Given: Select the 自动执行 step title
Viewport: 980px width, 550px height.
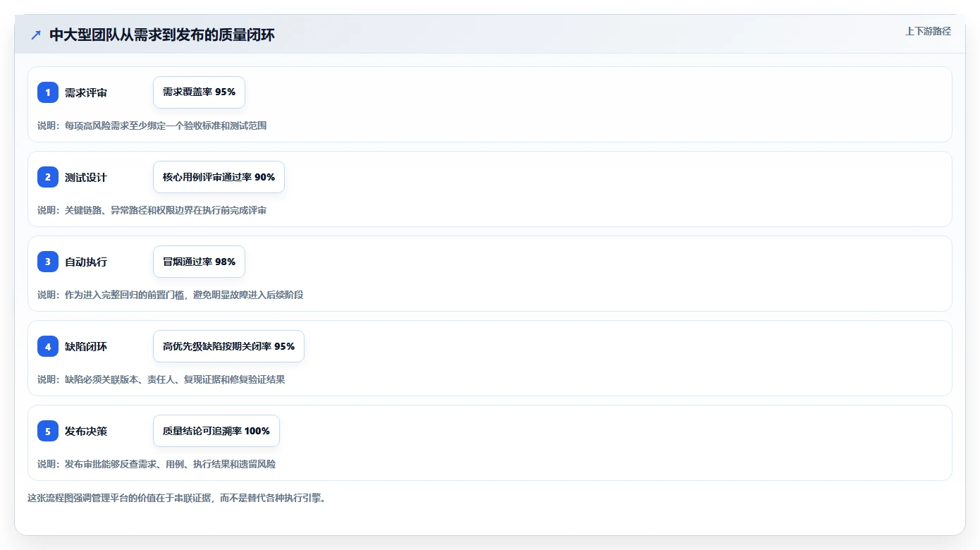Looking at the screenshot, I should (x=86, y=262).
